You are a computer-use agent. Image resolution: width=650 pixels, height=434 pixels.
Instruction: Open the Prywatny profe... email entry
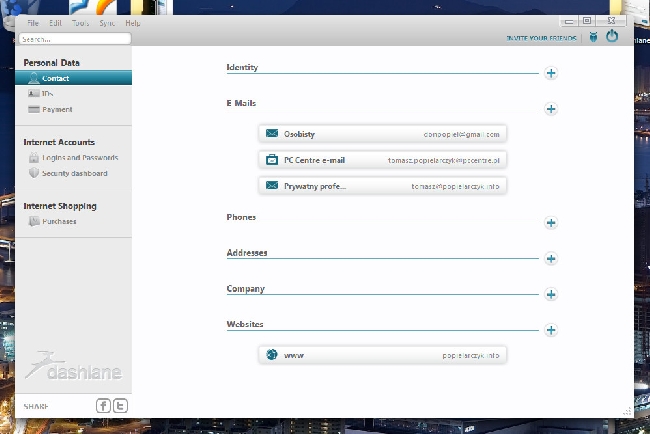382,185
